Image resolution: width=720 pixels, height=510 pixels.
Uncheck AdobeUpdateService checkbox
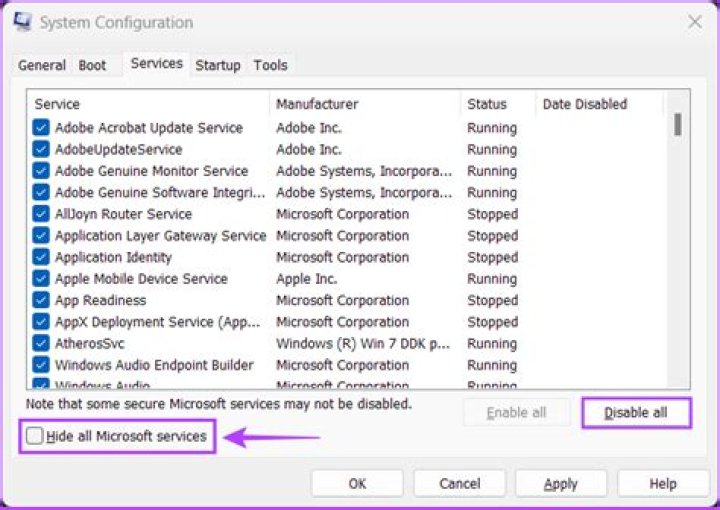click(x=41, y=149)
